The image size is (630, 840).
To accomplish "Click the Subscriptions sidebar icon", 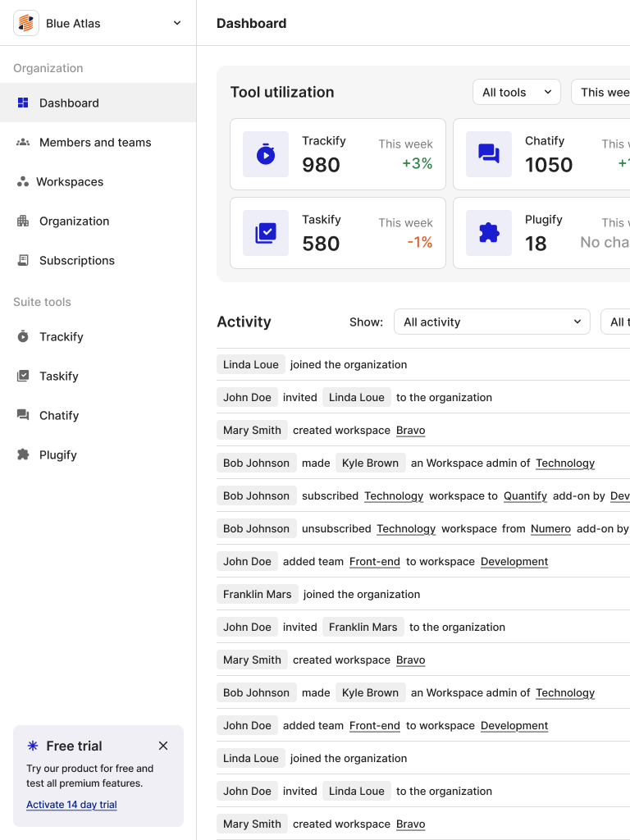I will pyautogui.click(x=23, y=261).
